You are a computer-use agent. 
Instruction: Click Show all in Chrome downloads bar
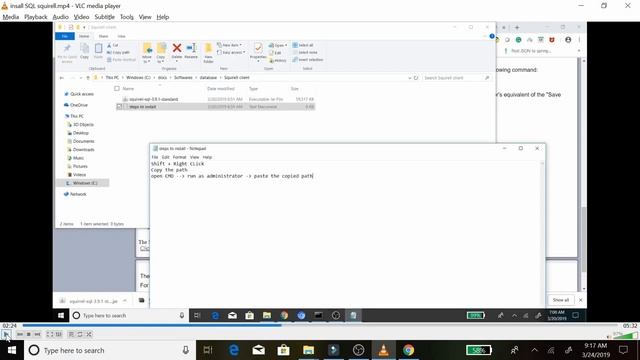tap(560, 300)
